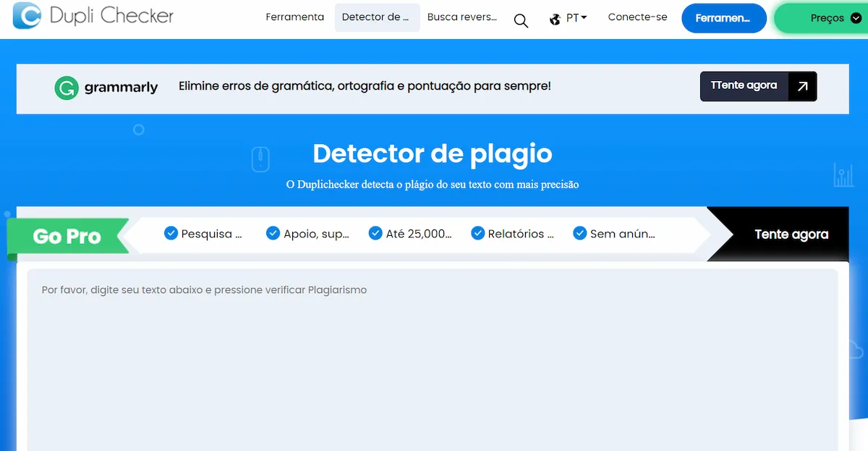Viewport: 868px width, 451px height.
Task: Click the Go Pro green ribbon
Action: point(68,237)
